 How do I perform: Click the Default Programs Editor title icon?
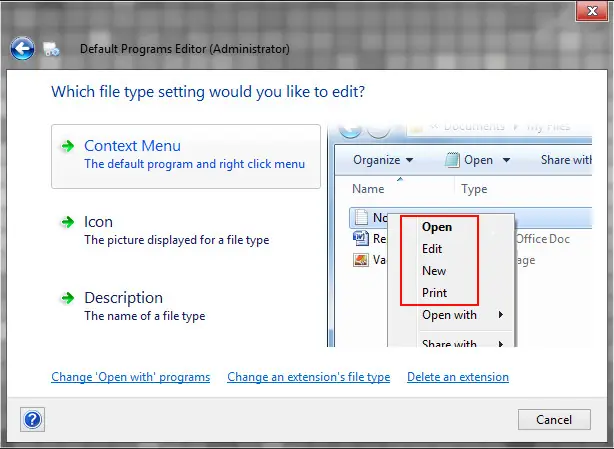51,49
